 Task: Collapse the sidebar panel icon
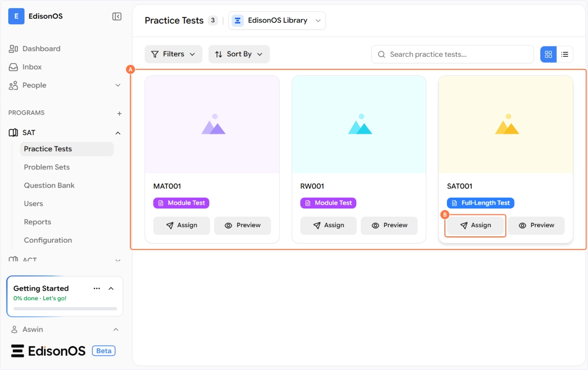coord(117,17)
